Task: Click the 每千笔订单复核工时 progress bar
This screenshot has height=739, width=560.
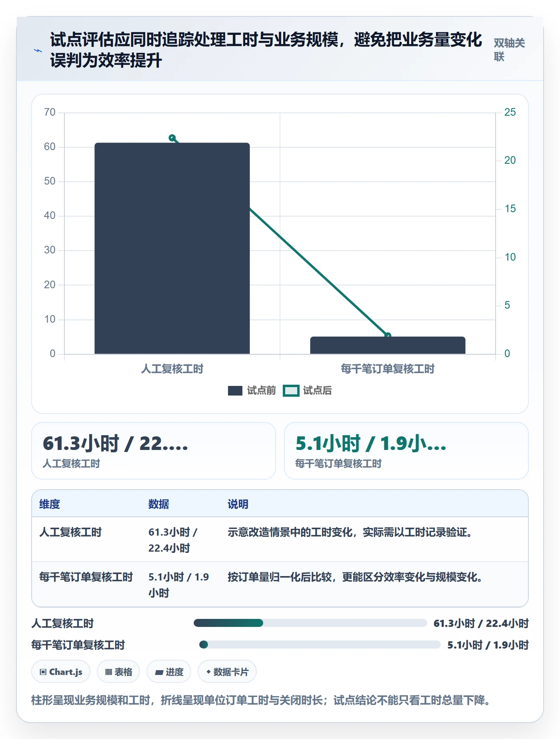Action: tap(320, 645)
